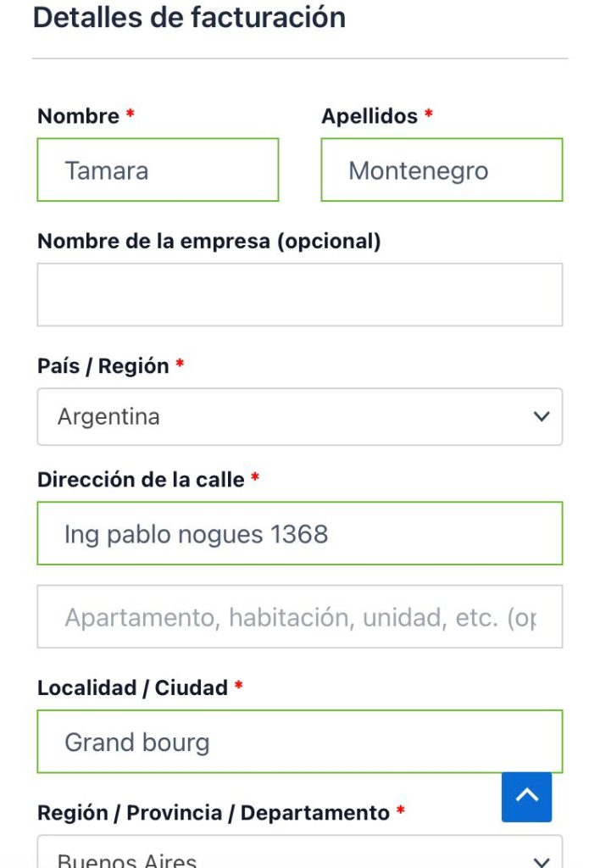Image resolution: width=600 pixels, height=868 pixels.
Task: Click the street address field with Ing pablo nogues 1368
Action: 299,534
